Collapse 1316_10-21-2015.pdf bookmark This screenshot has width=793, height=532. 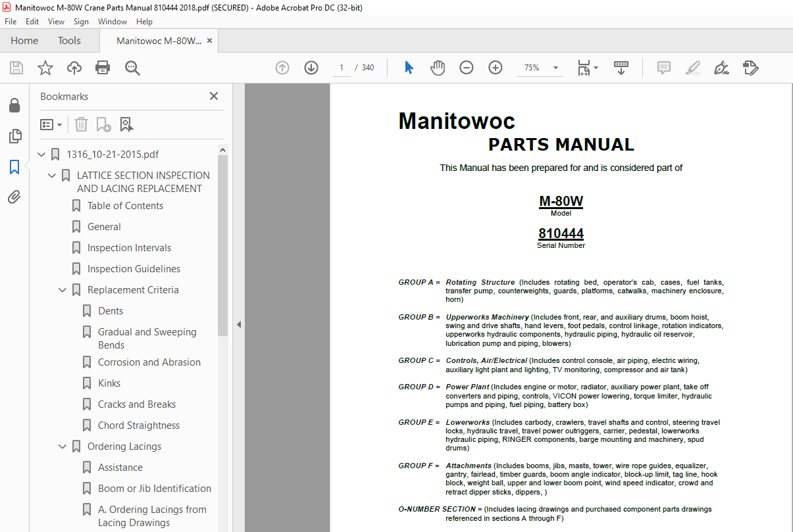click(42, 155)
